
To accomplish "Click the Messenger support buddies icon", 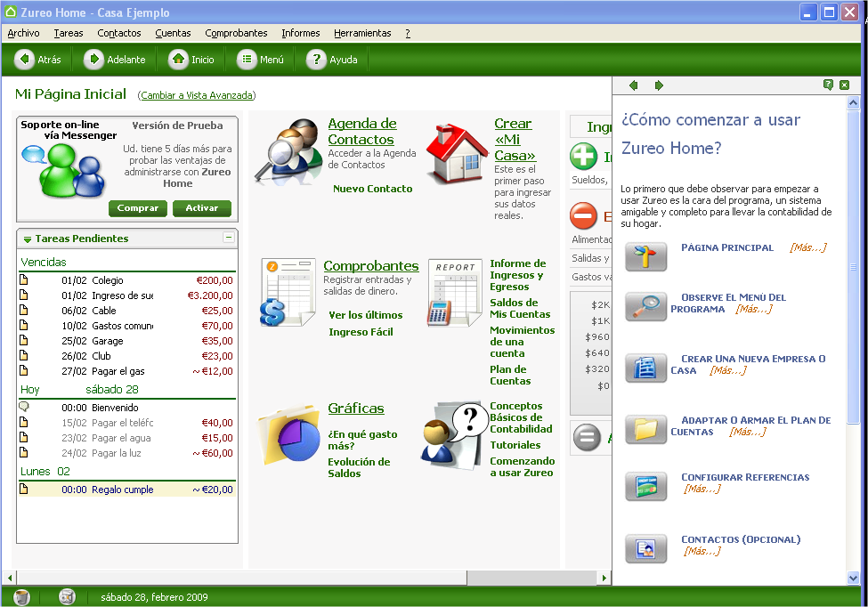I will tap(64, 170).
